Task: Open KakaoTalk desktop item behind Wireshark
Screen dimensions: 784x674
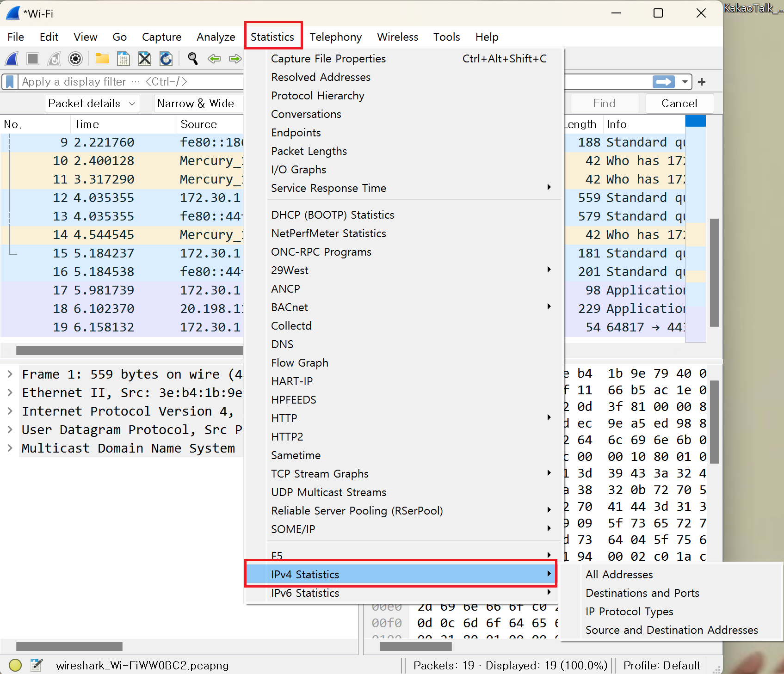Action: coord(753,8)
